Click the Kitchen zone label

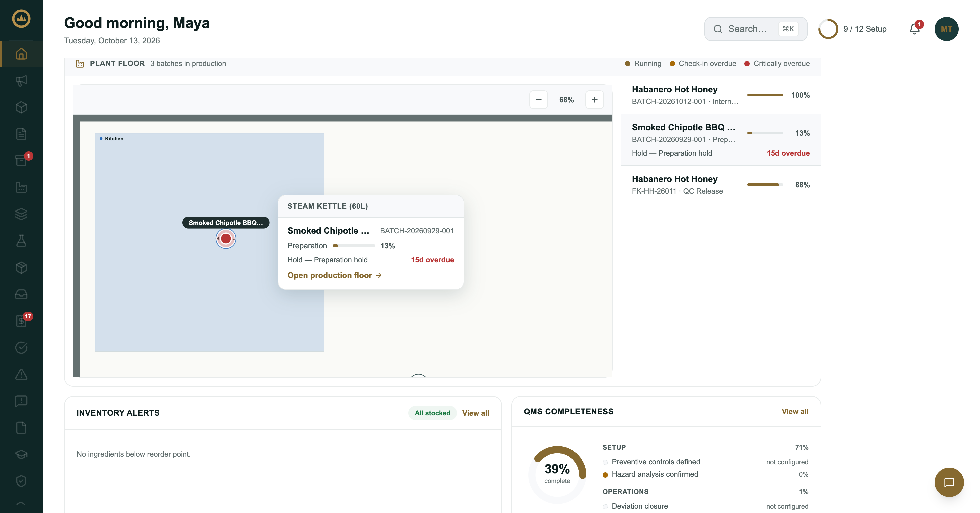click(x=114, y=138)
